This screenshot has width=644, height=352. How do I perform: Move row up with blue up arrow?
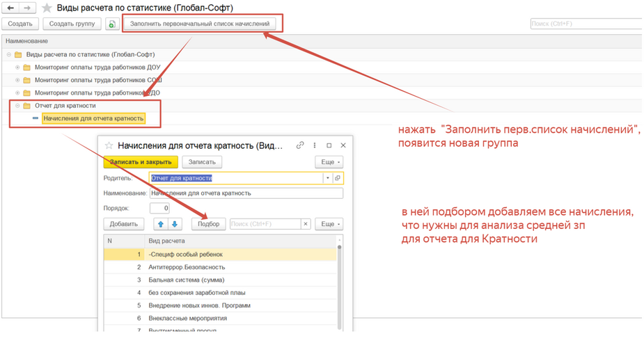pos(161,224)
